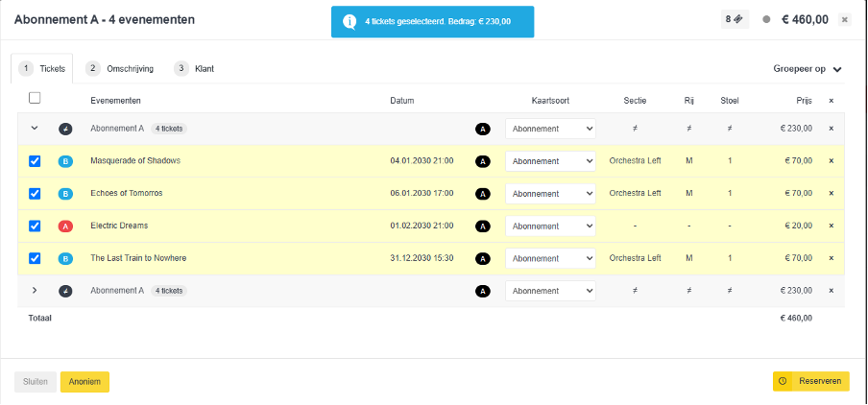The height and width of the screenshot is (405, 868).
Task: Open the 8 tickets counter badge
Action: pyautogui.click(x=735, y=19)
